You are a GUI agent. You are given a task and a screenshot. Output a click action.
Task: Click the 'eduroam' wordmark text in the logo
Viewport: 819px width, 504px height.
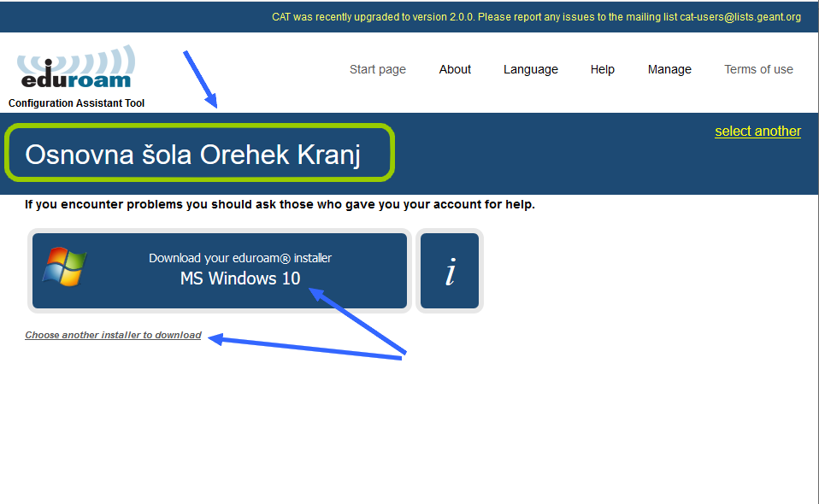(76, 79)
